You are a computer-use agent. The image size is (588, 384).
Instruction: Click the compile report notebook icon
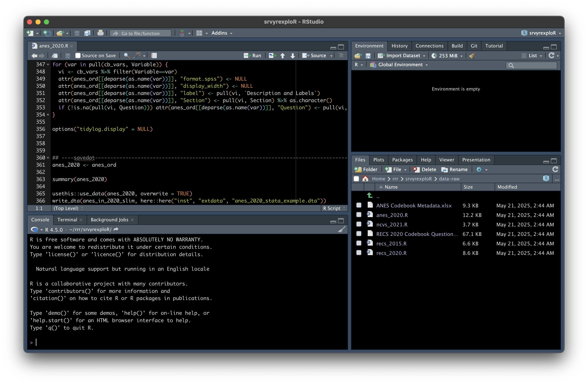[x=154, y=55]
